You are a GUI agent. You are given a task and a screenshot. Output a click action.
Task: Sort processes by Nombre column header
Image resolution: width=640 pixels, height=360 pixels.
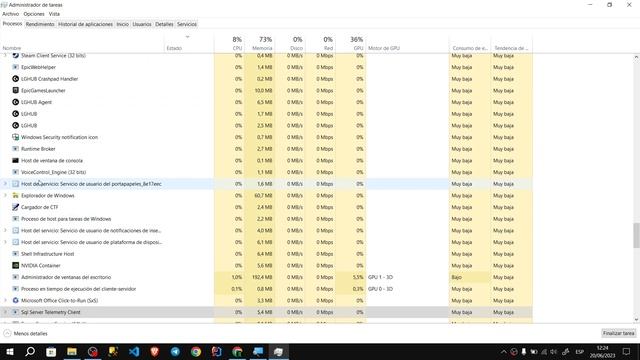click(82, 43)
